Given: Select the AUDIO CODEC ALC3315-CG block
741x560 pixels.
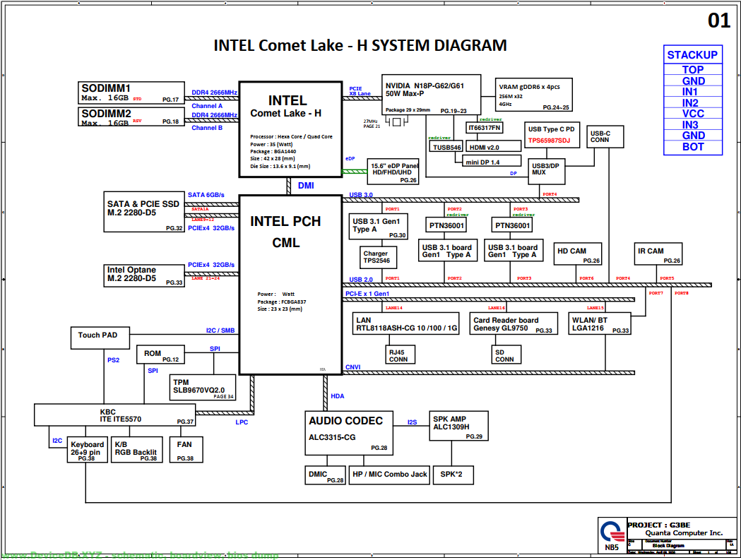Looking at the screenshot, I should [x=349, y=434].
